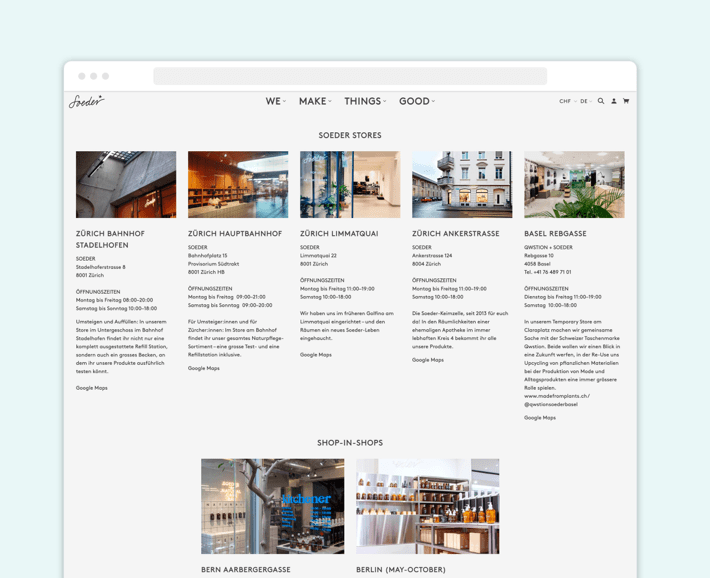This screenshot has width=710, height=578.
Task: Click the Basel phone number Tel. +41 76 489 71 01
Action: [547, 272]
